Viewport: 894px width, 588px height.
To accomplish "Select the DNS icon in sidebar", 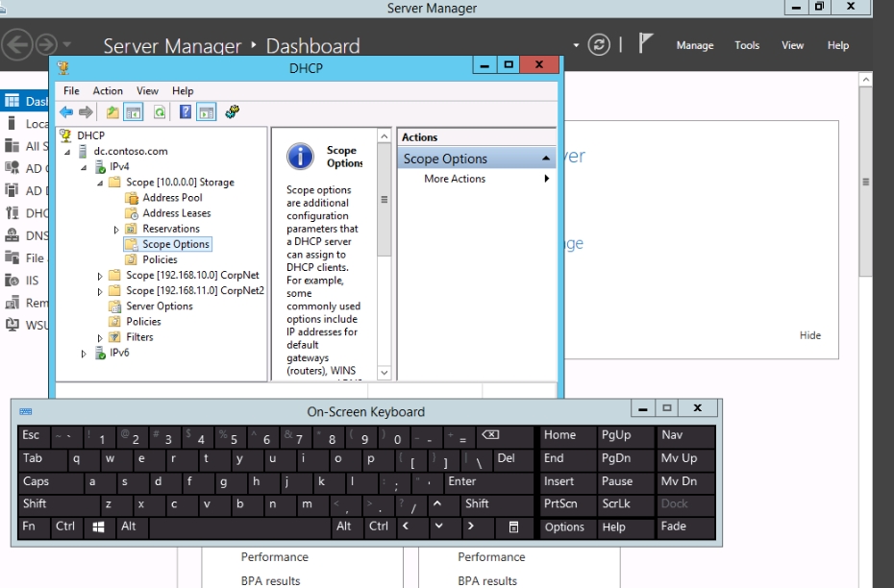I will (x=12, y=235).
